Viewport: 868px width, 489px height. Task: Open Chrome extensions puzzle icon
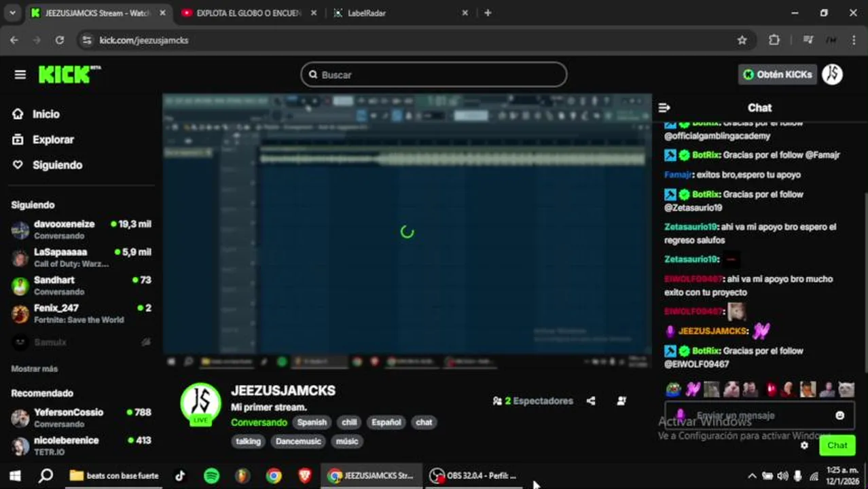[774, 40]
